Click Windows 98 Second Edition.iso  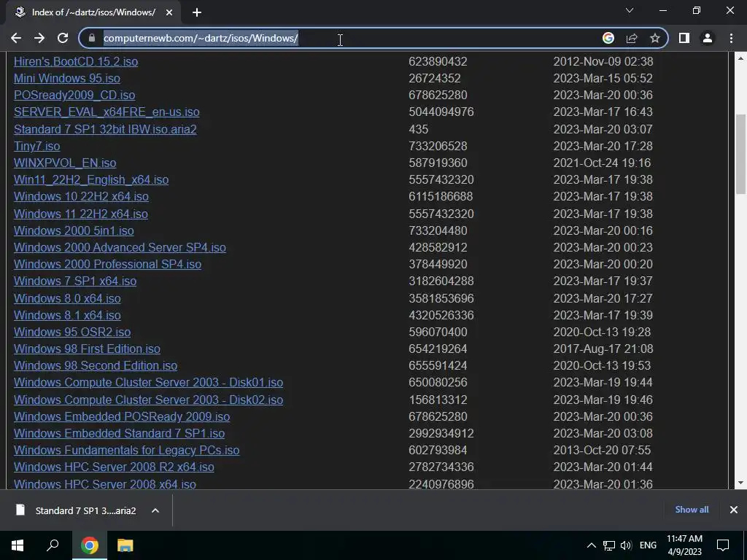pyautogui.click(x=96, y=366)
